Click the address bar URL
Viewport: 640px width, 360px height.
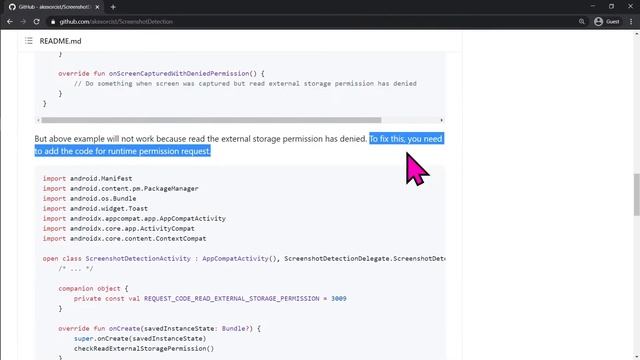click(x=116, y=22)
